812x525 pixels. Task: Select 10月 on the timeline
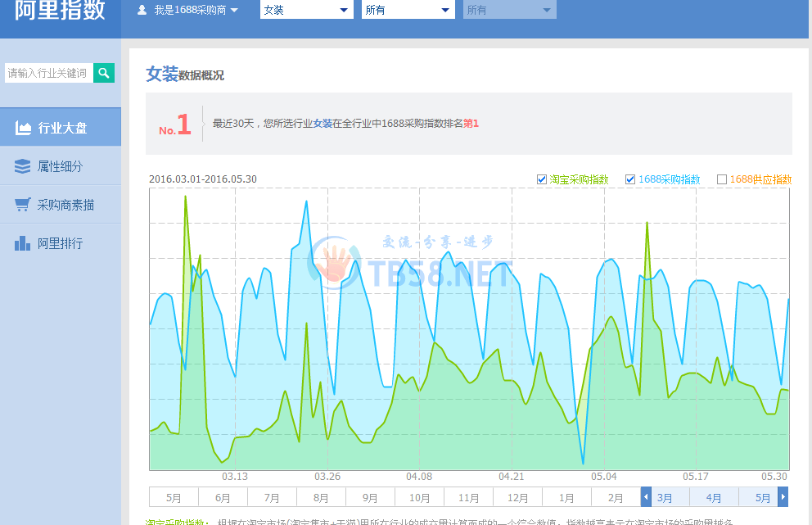419,497
